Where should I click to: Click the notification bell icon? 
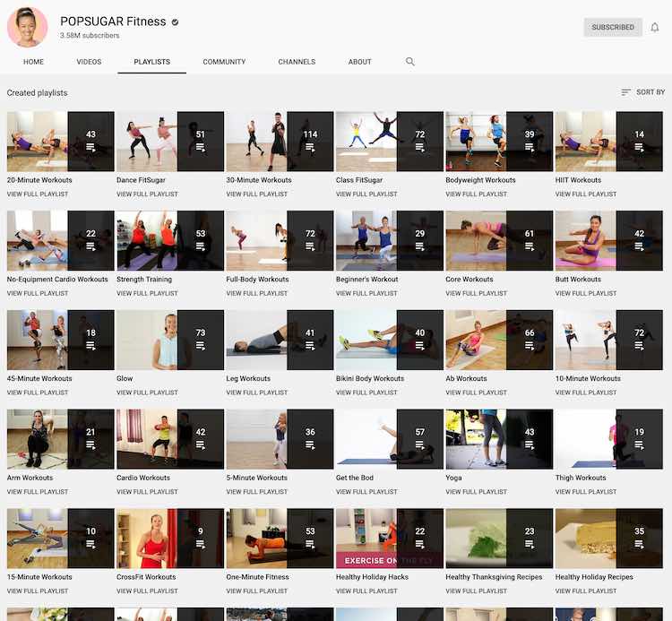654,28
